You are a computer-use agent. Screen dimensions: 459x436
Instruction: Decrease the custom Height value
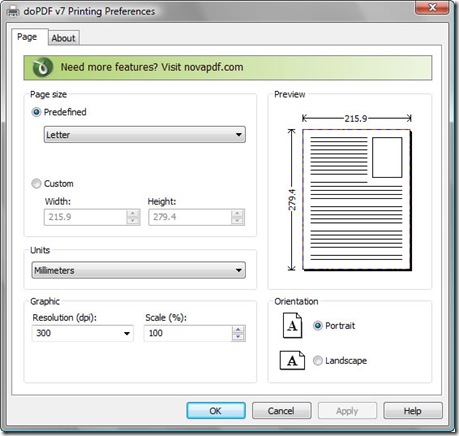tap(237, 221)
